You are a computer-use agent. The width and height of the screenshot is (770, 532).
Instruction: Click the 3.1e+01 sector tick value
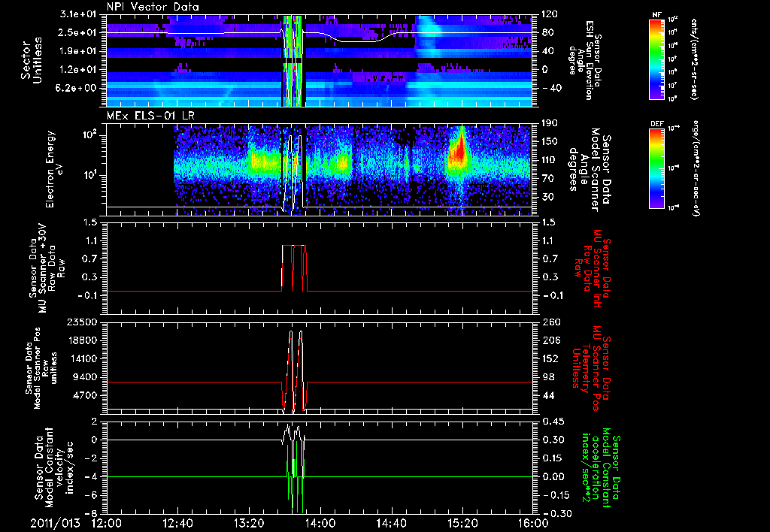[80, 14]
